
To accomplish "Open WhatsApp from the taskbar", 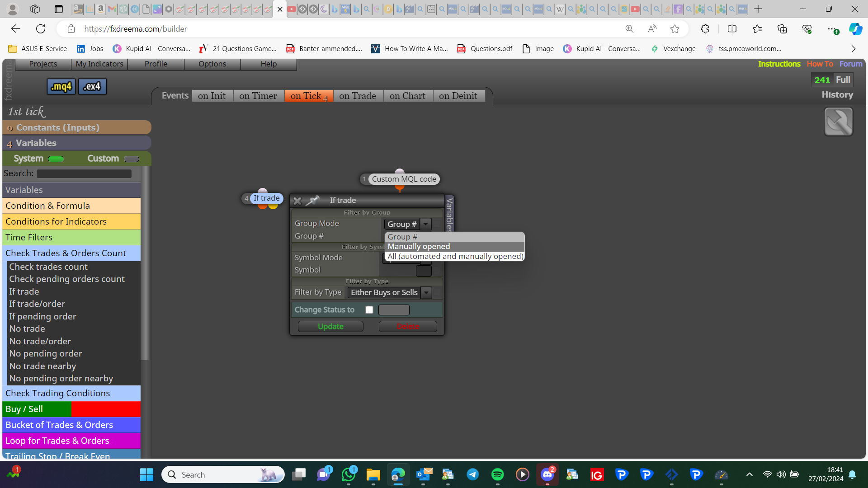I will point(349,474).
